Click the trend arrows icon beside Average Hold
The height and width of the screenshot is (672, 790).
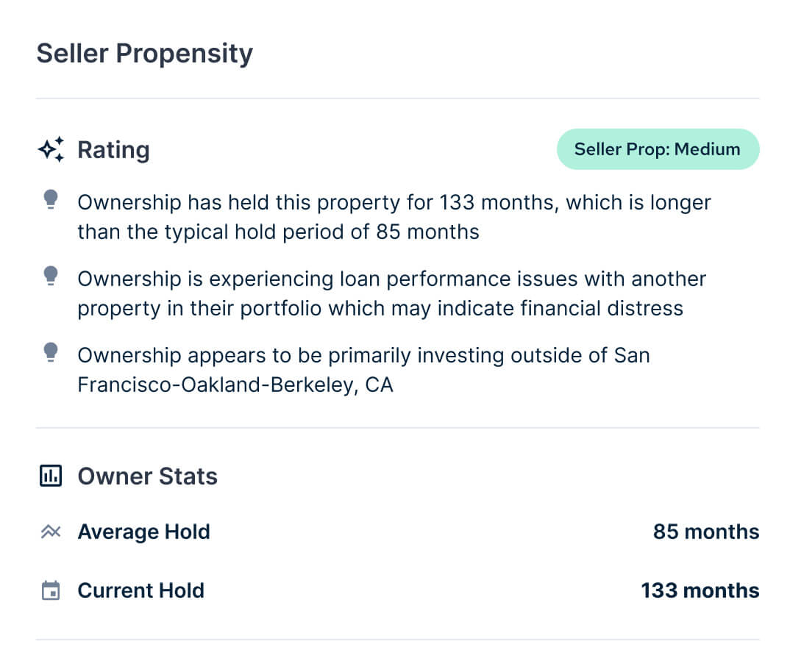[51, 532]
